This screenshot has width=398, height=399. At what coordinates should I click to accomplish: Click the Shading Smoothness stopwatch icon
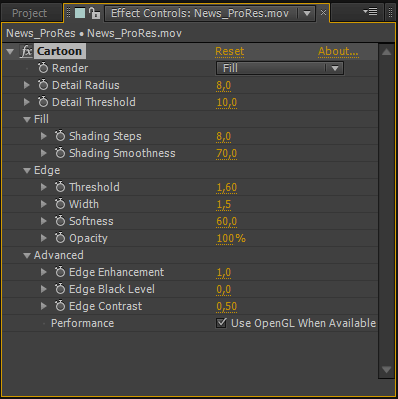point(60,153)
